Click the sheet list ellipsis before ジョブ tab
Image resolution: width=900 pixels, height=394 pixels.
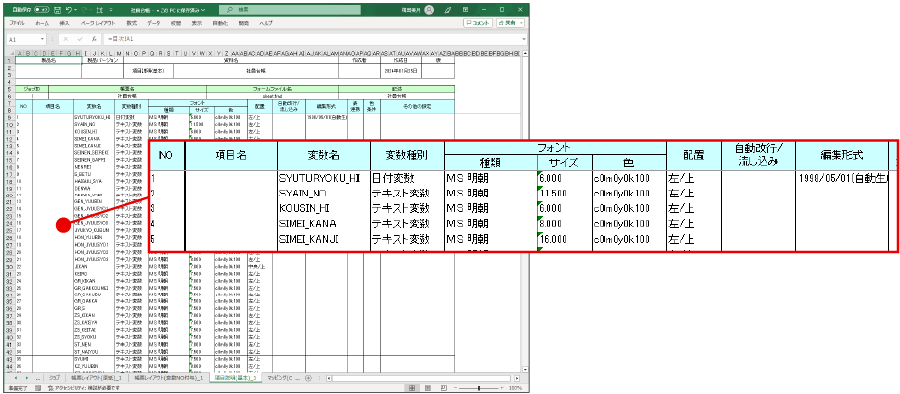click(38, 378)
